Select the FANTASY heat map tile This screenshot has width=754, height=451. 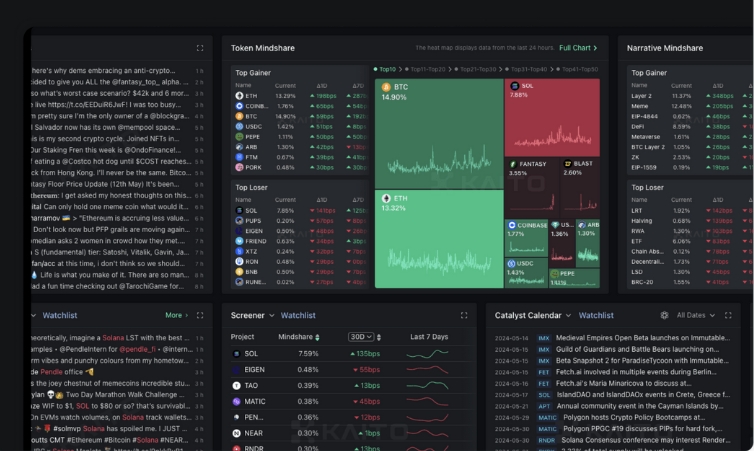point(531,188)
